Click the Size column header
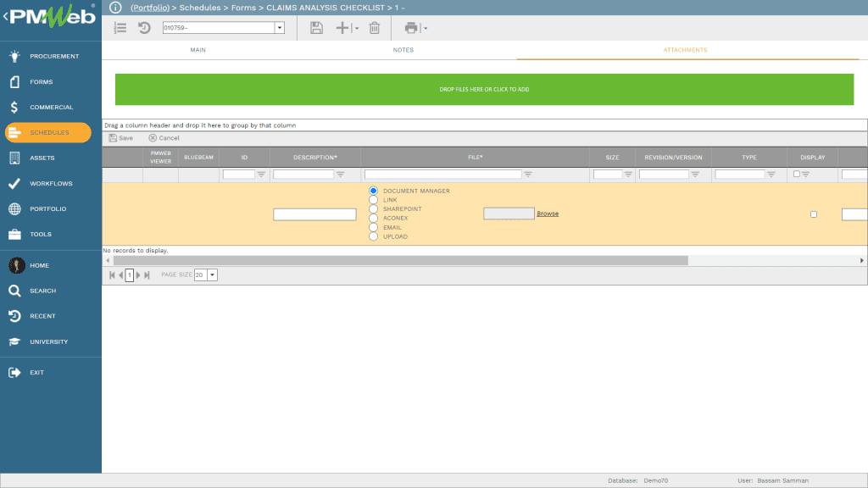The height and width of the screenshot is (488, 868). (x=612, y=158)
